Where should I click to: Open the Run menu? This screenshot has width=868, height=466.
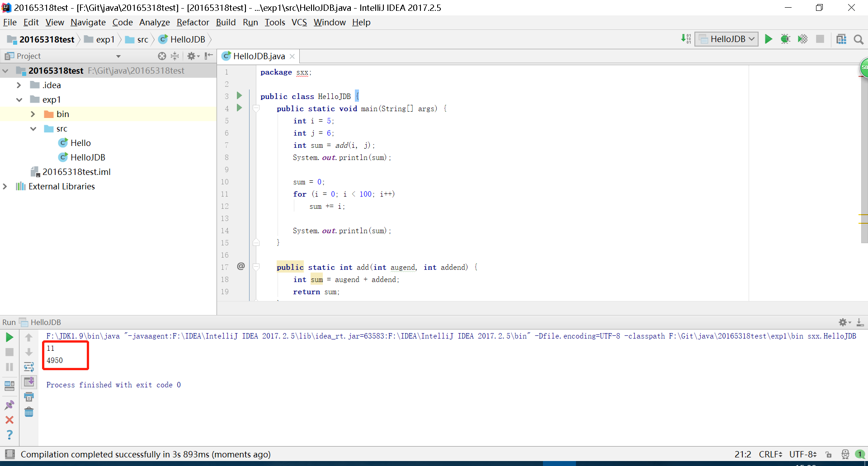(x=250, y=22)
